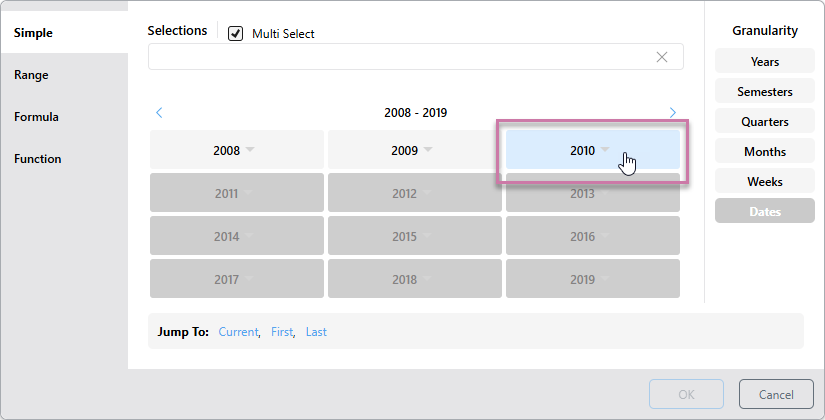Viewport: 825px width, 420px height.
Task: Clear the selections field with X icon
Action: (x=661, y=57)
